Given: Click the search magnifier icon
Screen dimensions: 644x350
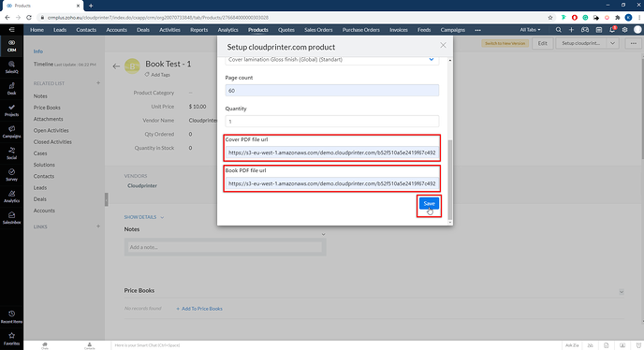Looking at the screenshot, I should click(x=558, y=30).
